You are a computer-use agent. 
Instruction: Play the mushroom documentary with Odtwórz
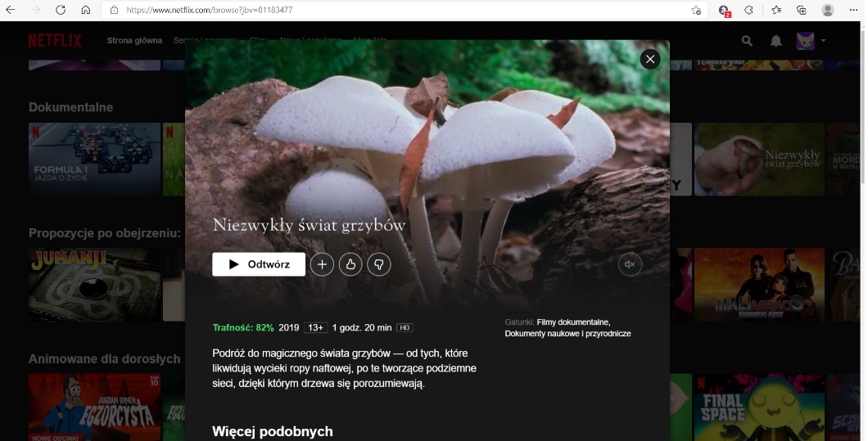point(258,264)
